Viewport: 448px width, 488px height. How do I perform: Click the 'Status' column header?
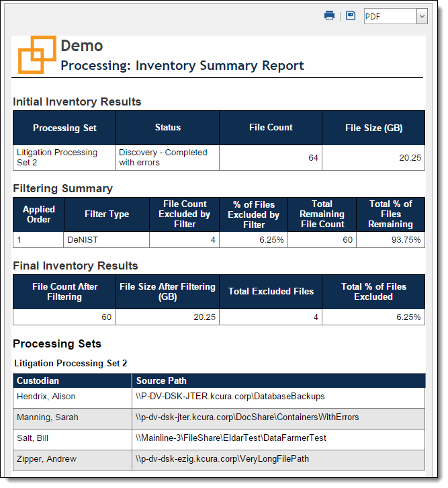(167, 128)
